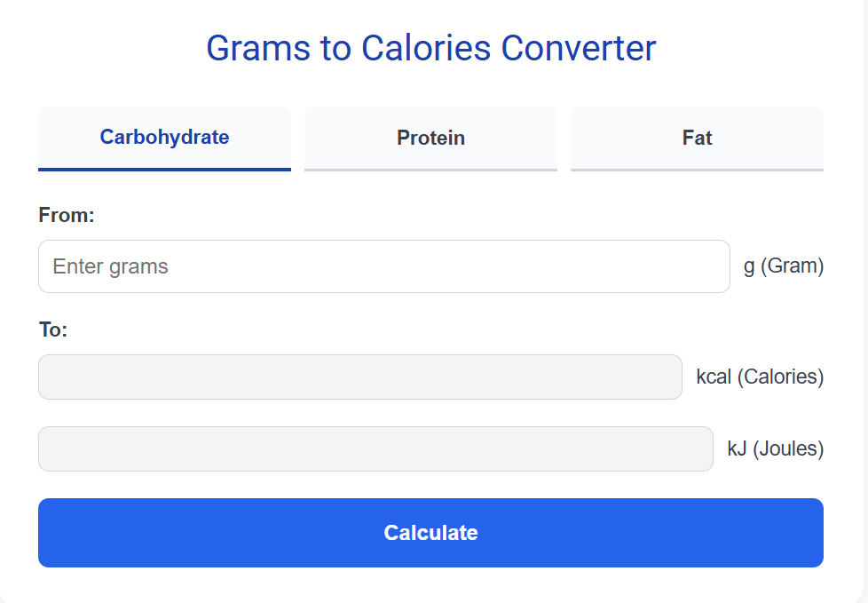Select the kJ (Joules) output box

point(375,448)
